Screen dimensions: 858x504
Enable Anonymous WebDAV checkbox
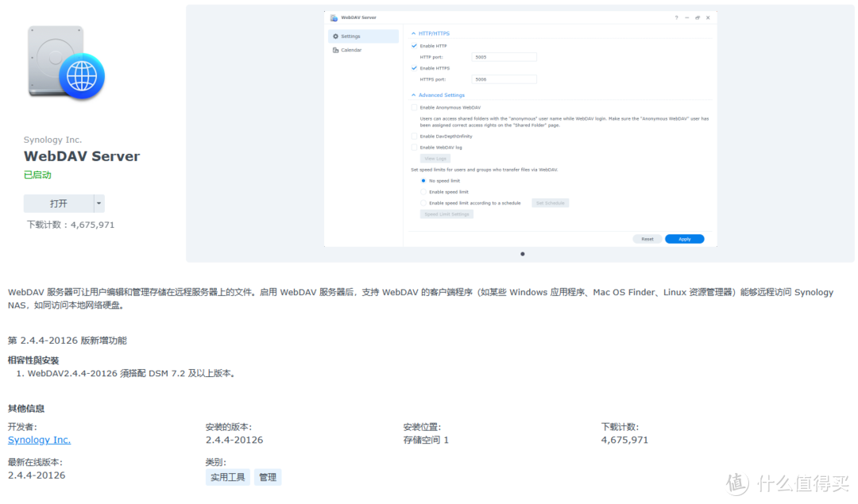tap(414, 108)
